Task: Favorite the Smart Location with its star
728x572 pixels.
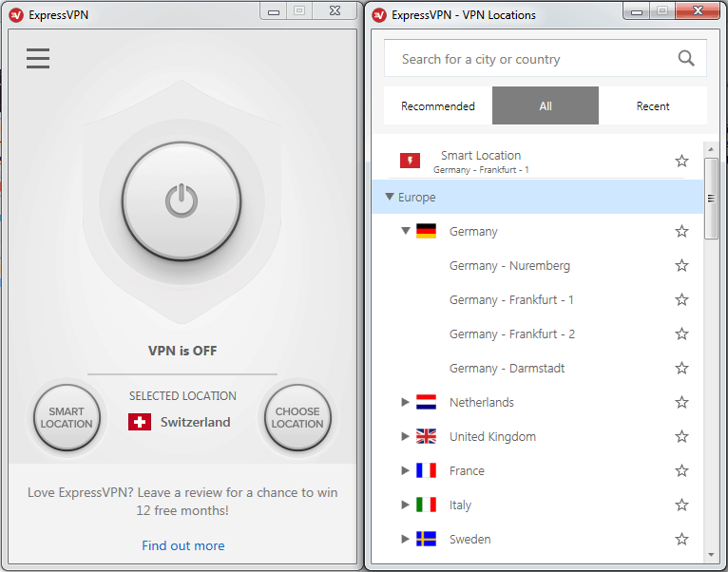Action: 681,162
